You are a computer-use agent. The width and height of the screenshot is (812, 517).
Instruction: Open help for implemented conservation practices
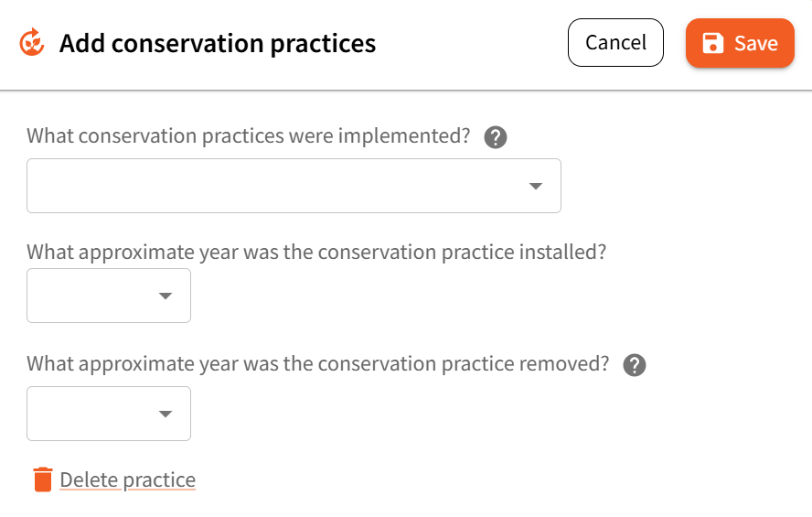pyautogui.click(x=496, y=137)
